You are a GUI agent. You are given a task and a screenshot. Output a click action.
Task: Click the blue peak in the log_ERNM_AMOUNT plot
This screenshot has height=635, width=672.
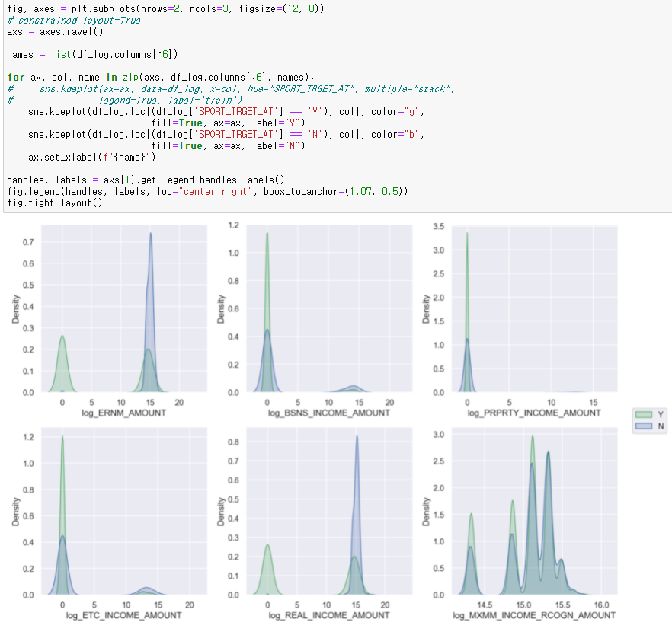(x=150, y=235)
